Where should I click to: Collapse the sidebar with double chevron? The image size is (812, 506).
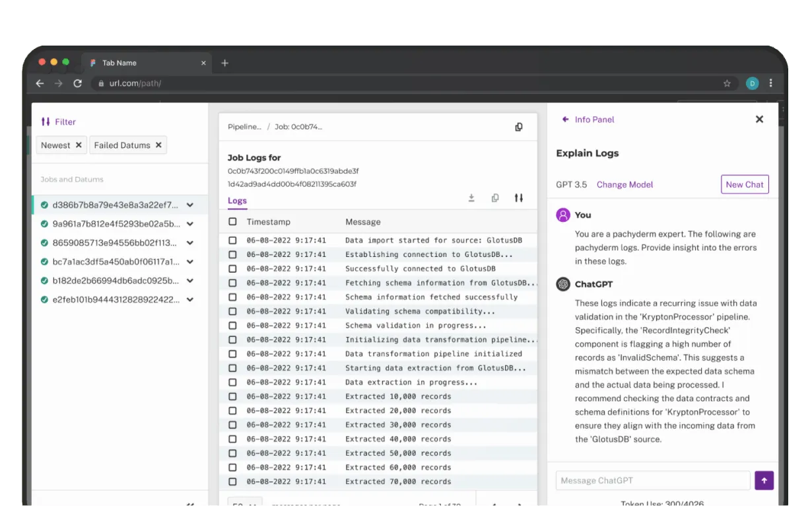(x=190, y=503)
